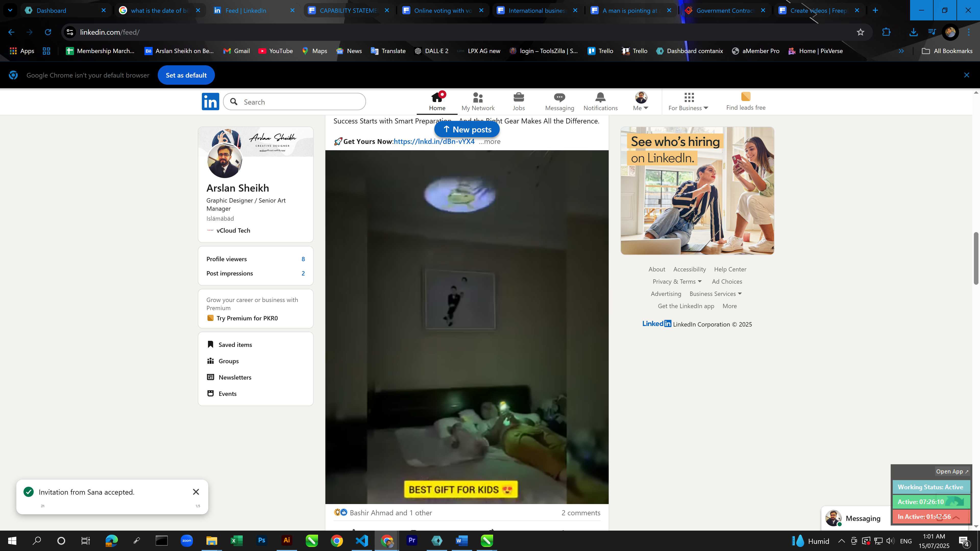The width and height of the screenshot is (980, 551).
Task: Open Microsoft Edge from taskbar
Action: pos(112,540)
